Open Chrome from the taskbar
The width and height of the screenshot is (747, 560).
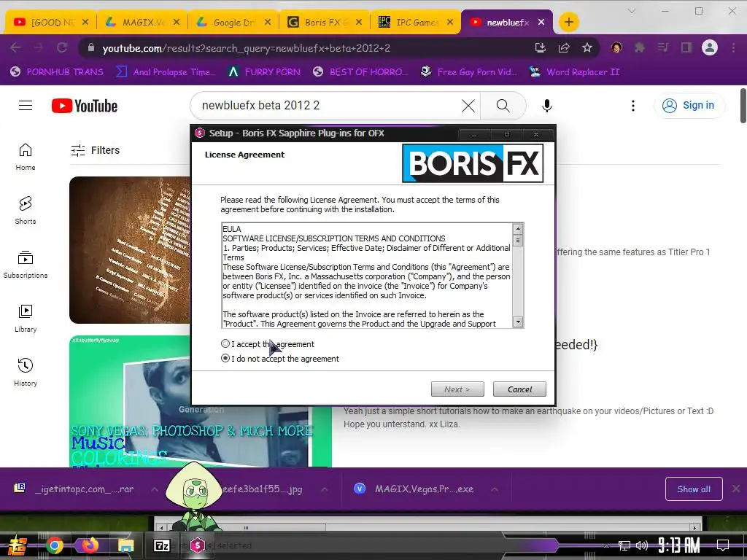(x=55, y=545)
